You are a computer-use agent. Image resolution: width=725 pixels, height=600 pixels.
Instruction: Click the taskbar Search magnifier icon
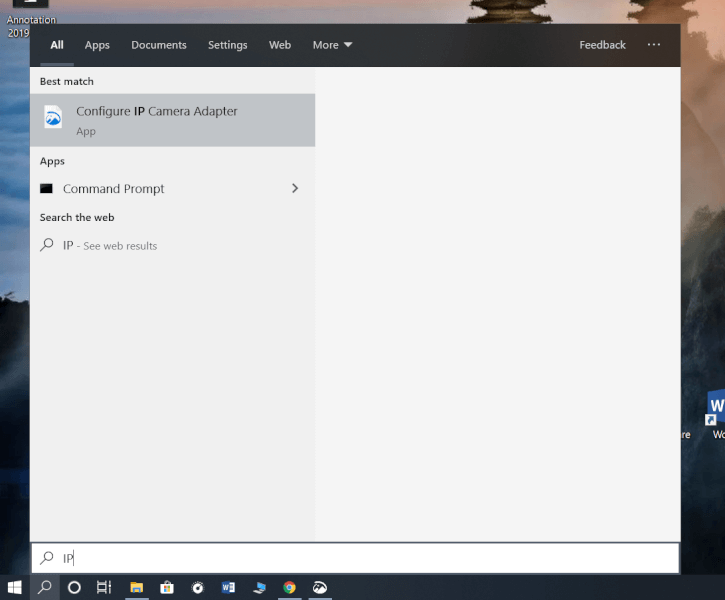click(x=45, y=588)
